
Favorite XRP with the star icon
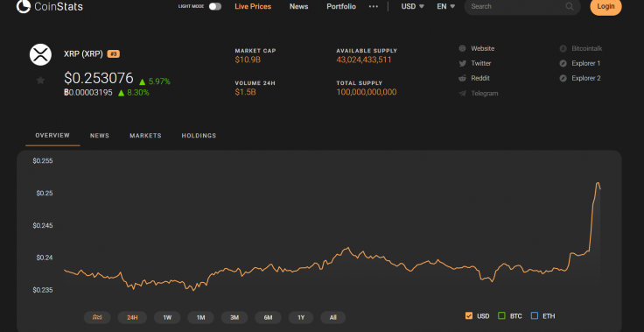point(40,81)
